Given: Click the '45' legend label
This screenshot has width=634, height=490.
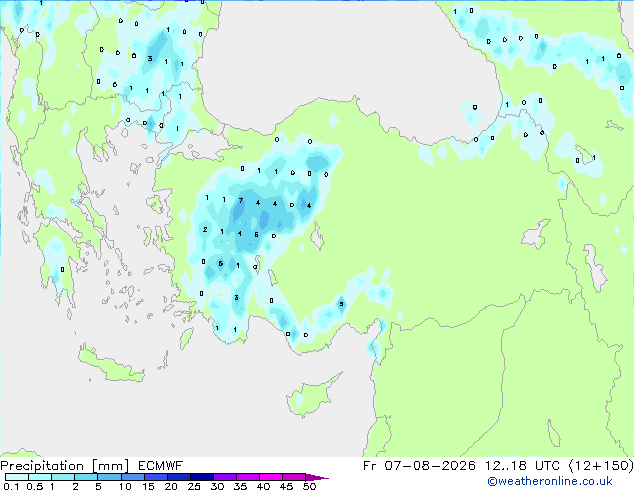Looking at the screenshot, I should 286,486.
